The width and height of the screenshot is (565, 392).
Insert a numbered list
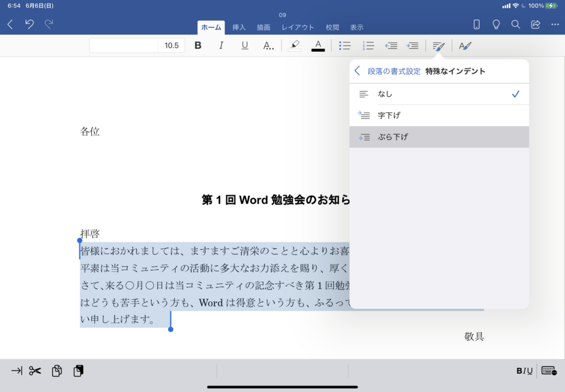tap(368, 46)
